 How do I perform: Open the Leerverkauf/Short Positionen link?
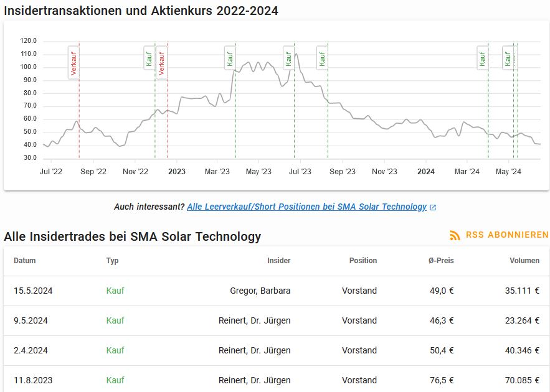tap(306, 207)
